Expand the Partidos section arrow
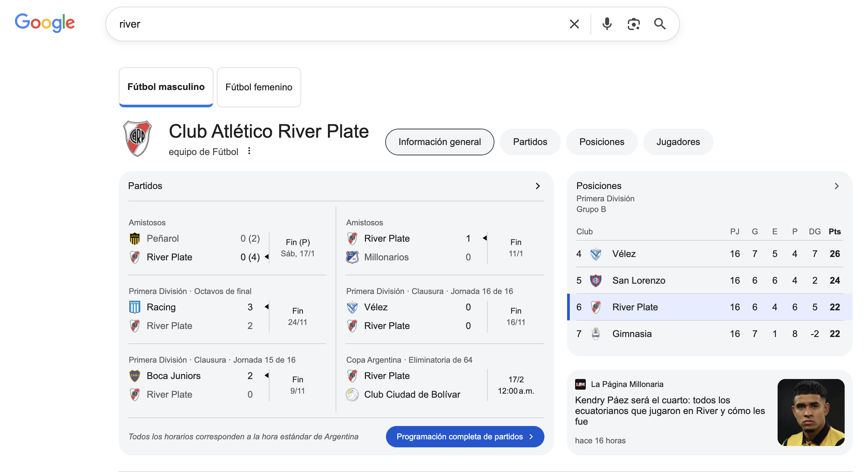The width and height of the screenshot is (868, 472). pos(537,186)
